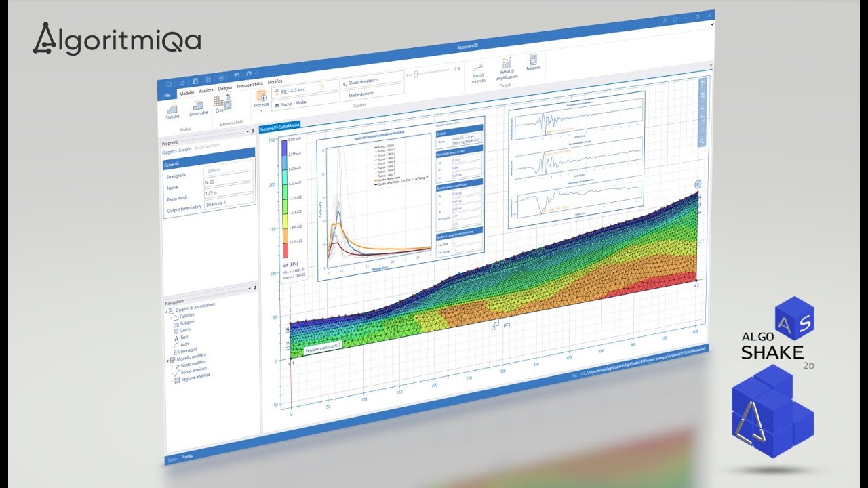
Task: Open Fattori di amplificazione output
Action: coord(507,63)
